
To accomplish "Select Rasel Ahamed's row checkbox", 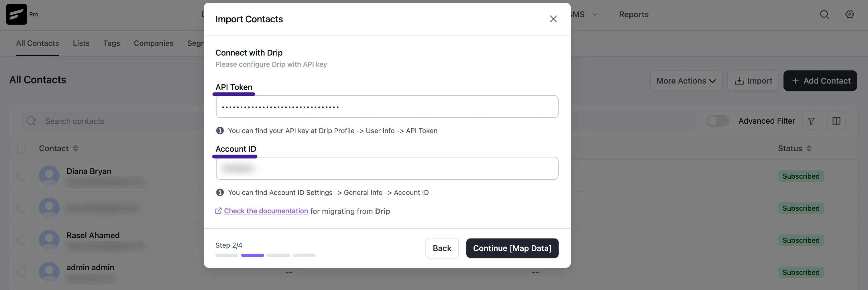I will [x=21, y=240].
